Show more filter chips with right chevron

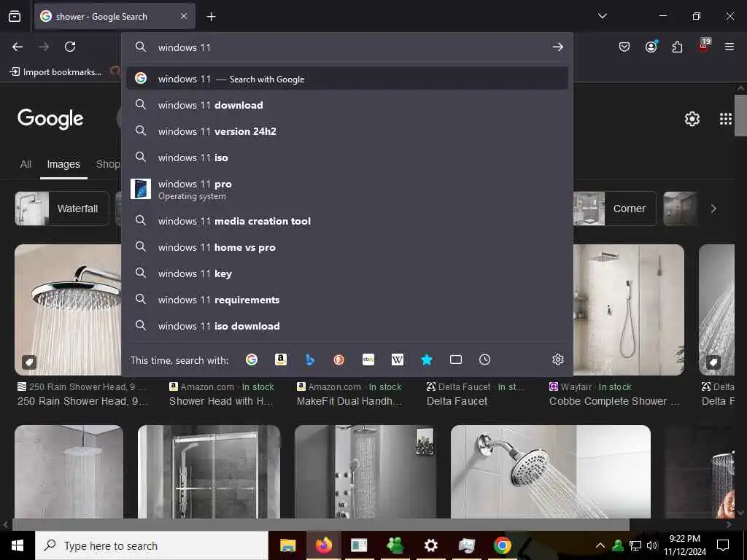point(713,209)
